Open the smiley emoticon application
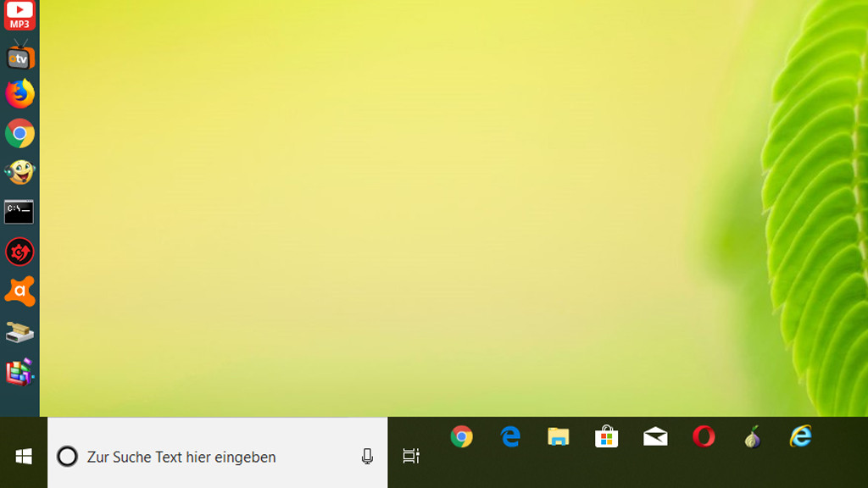The width and height of the screenshot is (868, 488). (x=19, y=172)
